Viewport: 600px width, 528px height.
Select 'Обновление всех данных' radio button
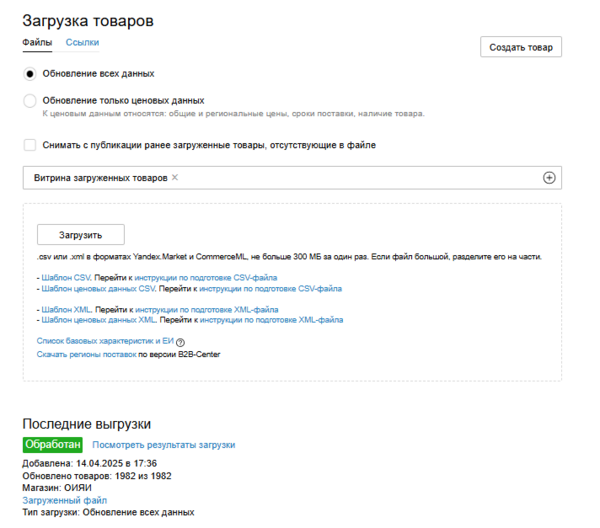[30, 74]
